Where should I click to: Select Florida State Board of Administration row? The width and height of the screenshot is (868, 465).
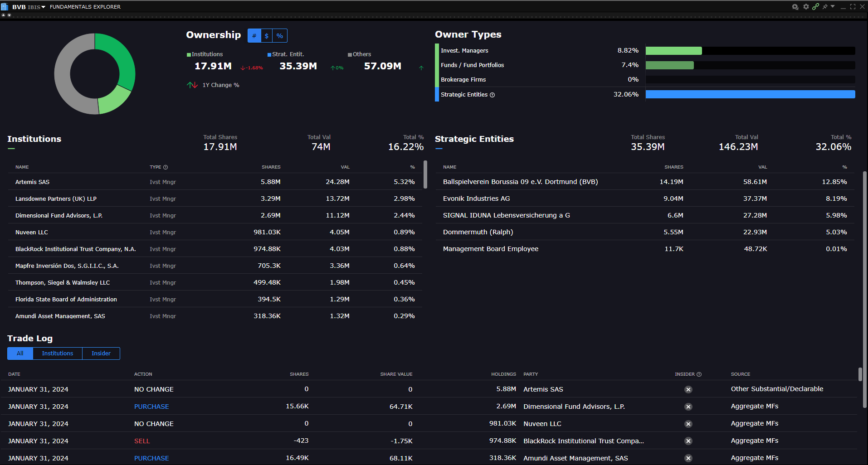tap(215, 299)
